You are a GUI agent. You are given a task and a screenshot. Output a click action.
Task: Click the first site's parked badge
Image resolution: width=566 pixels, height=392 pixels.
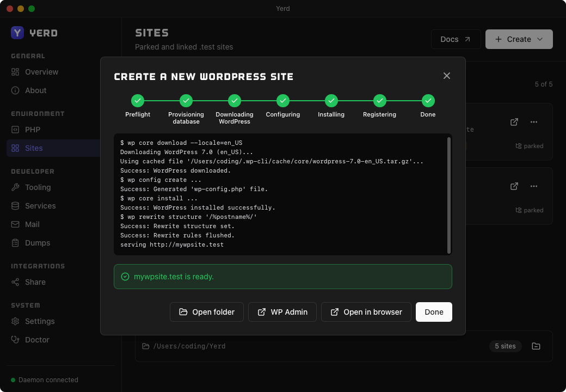click(529, 146)
